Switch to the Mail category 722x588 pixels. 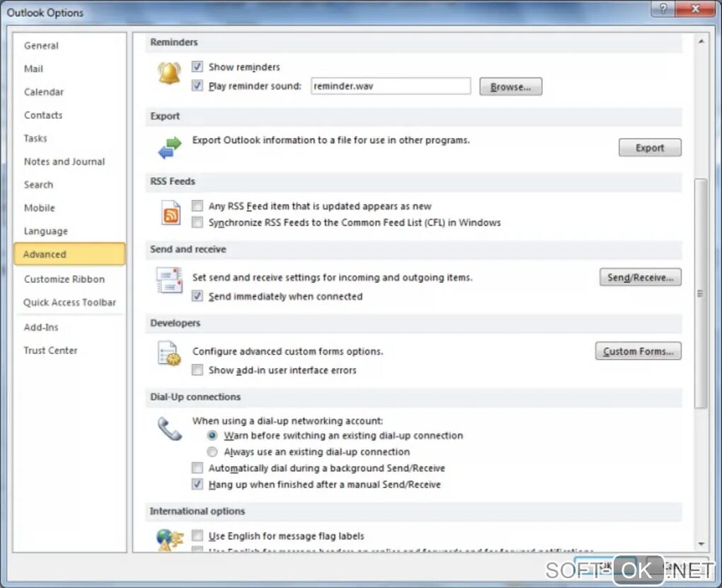pyautogui.click(x=33, y=68)
